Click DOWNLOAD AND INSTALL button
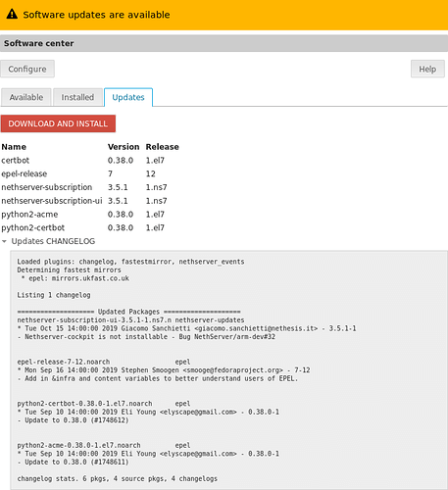Screen dimensions: 448x490 [x=58, y=123]
